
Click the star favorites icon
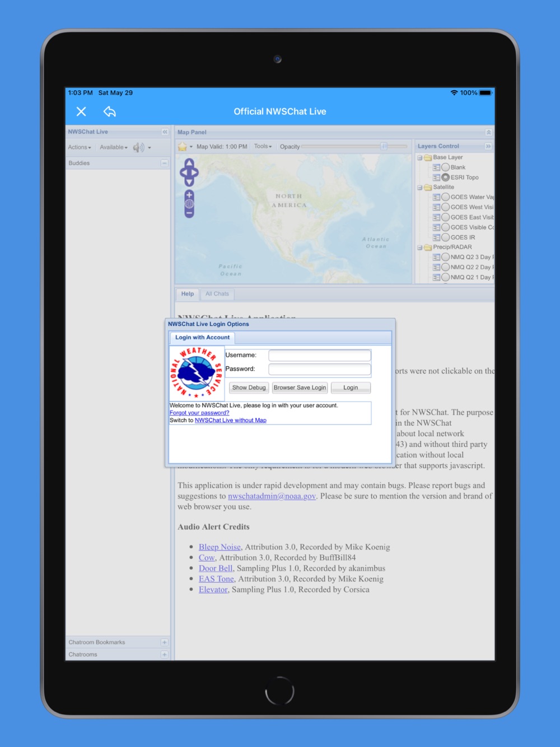183,147
